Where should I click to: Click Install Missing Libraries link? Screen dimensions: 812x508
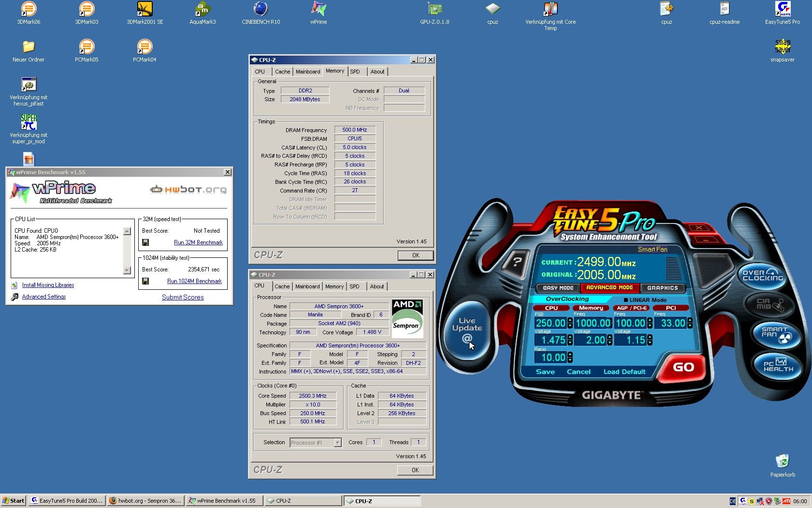pos(48,285)
